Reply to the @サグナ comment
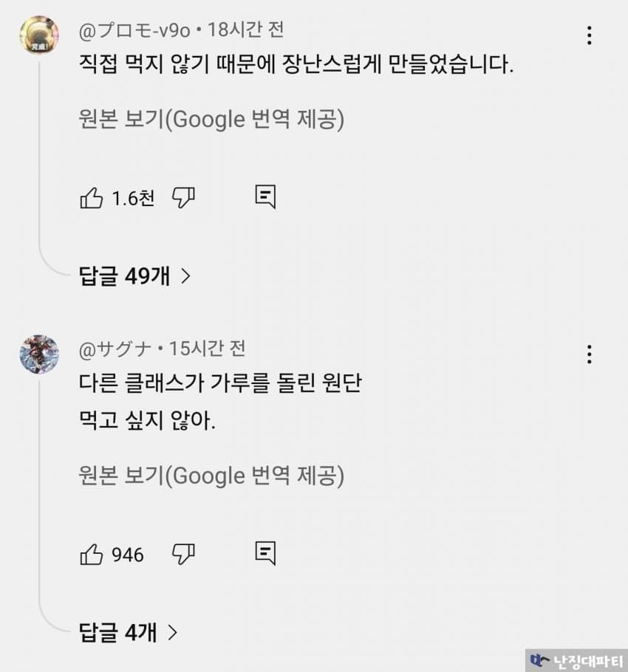Screen dimensions: 628x672 (x=265, y=552)
